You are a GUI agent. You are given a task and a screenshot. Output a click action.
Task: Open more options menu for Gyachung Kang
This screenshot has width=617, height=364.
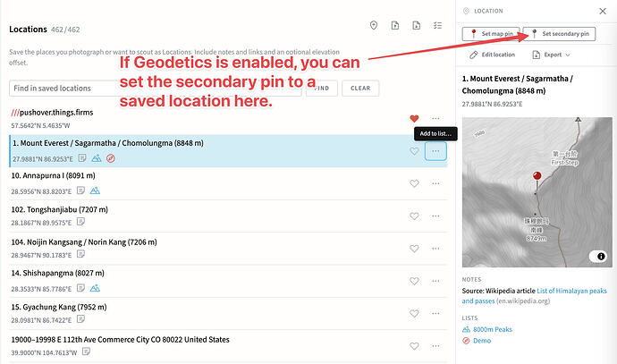(x=435, y=314)
